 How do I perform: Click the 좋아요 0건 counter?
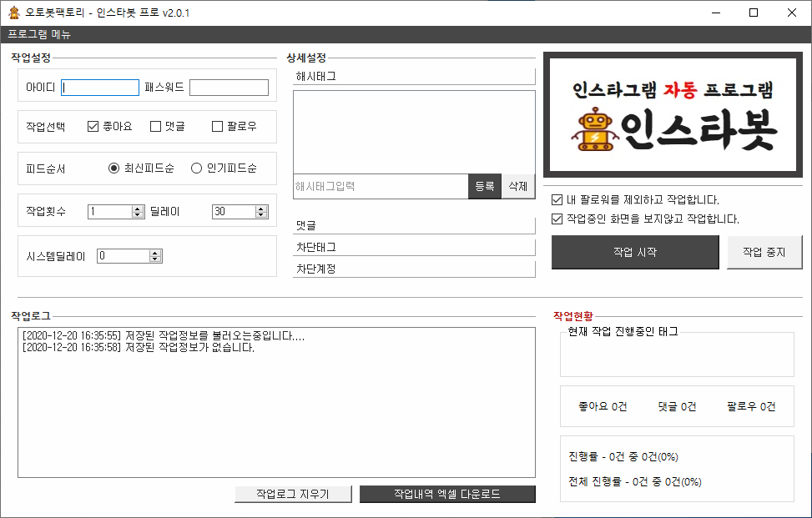pyautogui.click(x=603, y=407)
